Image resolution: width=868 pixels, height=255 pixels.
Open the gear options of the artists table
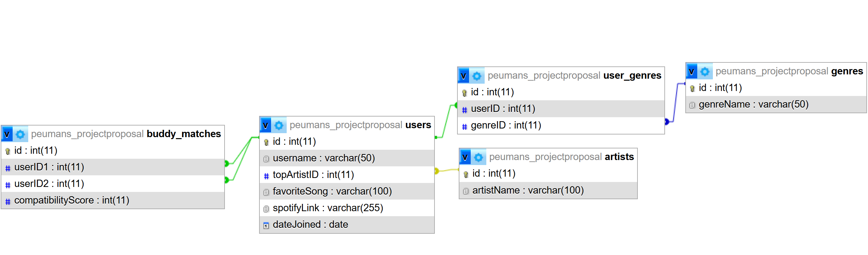coord(479,157)
